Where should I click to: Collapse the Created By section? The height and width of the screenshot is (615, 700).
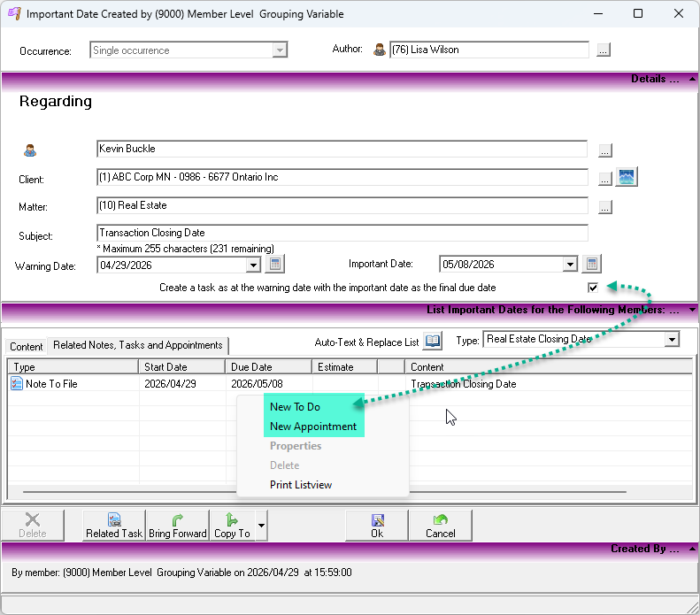692,549
